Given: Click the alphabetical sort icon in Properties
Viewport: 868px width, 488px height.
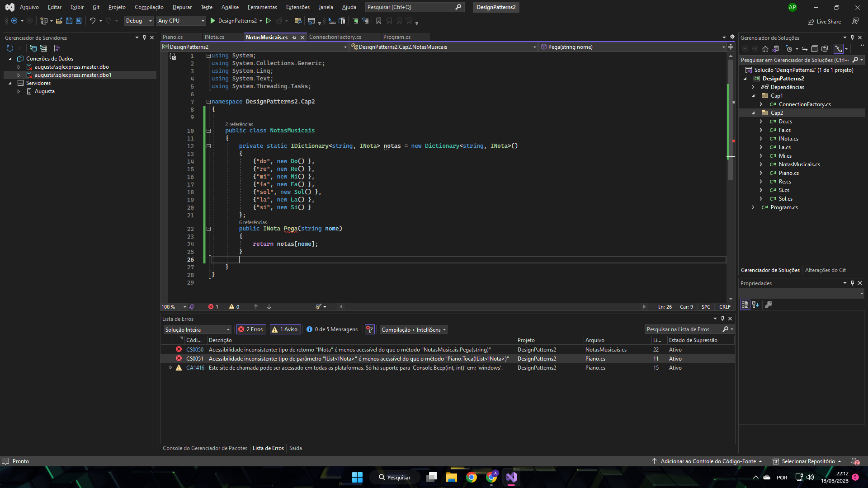Looking at the screenshot, I should (x=755, y=305).
